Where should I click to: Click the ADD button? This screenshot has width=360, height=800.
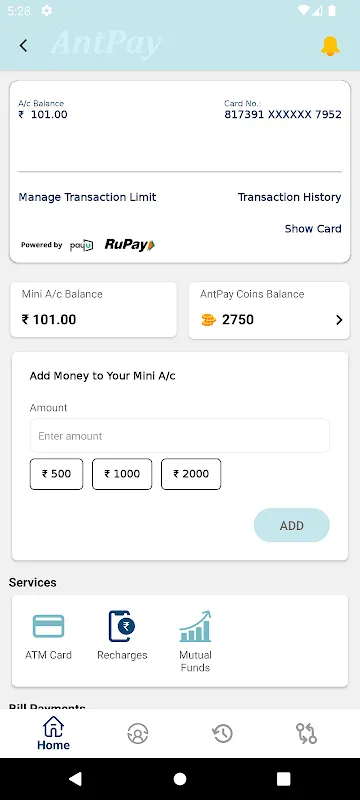tap(292, 525)
